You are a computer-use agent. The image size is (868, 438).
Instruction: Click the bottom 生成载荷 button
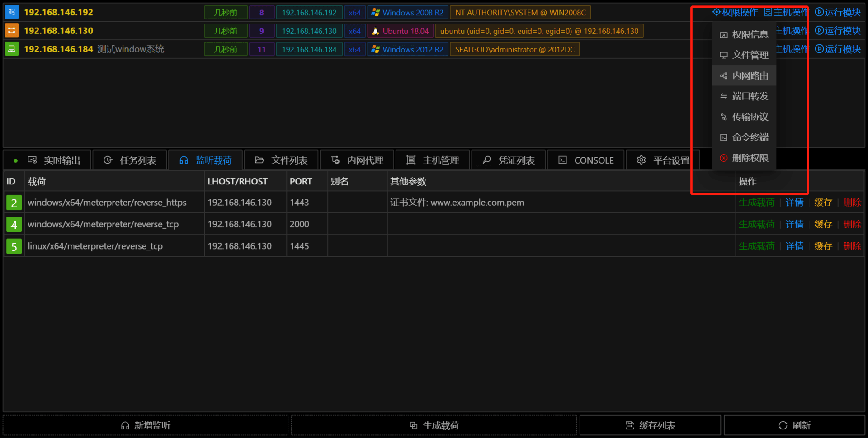tap(434, 425)
